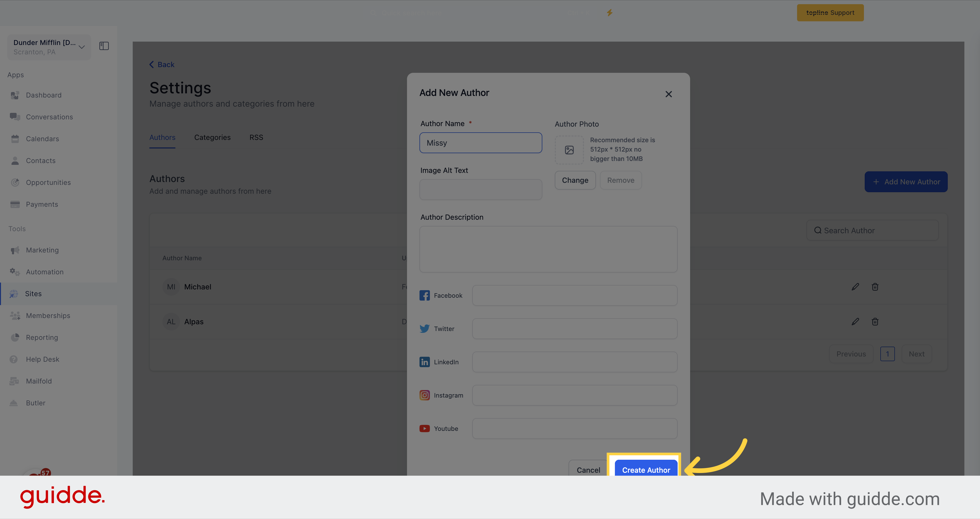Switch to the Categories tab
The image size is (980, 519).
(212, 137)
